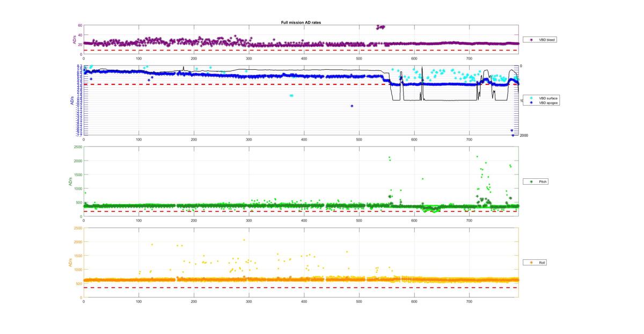Click the blue star marker in VBD apogee legend
This screenshot has height=334, width=644.
(x=531, y=103)
